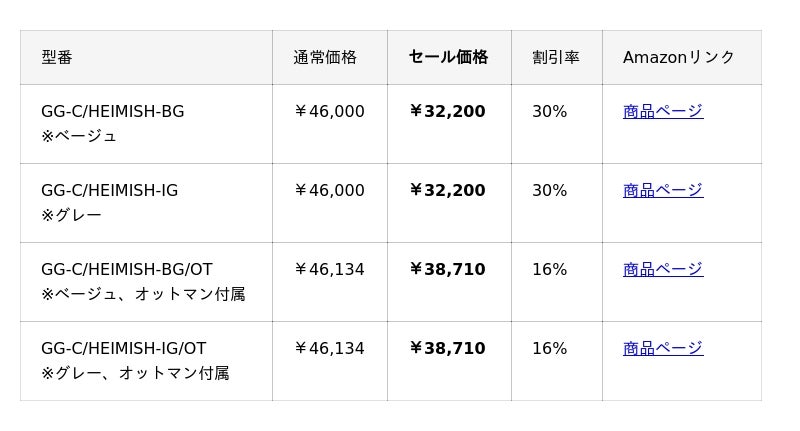Open product page link for GG-C/HEIMISH-BG
The width and height of the screenshot is (800, 431).
point(662,111)
